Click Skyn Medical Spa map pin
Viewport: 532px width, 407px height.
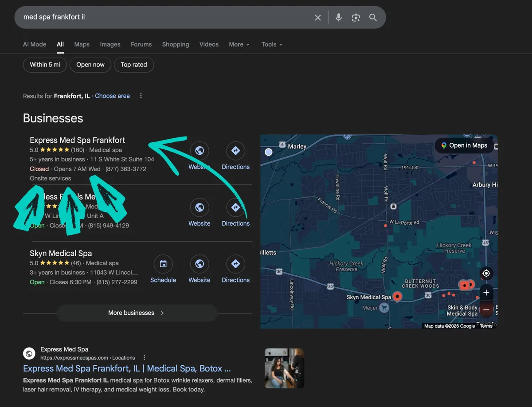(x=398, y=297)
